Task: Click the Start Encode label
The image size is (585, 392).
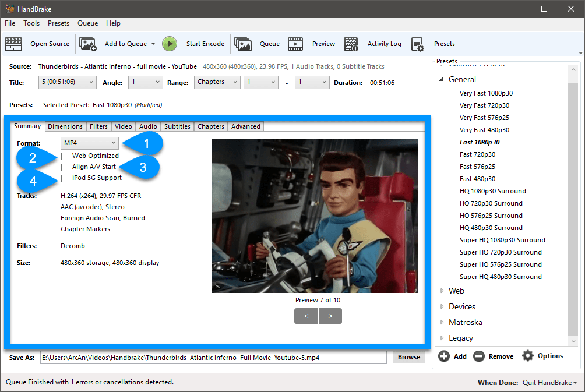Action: click(x=205, y=44)
